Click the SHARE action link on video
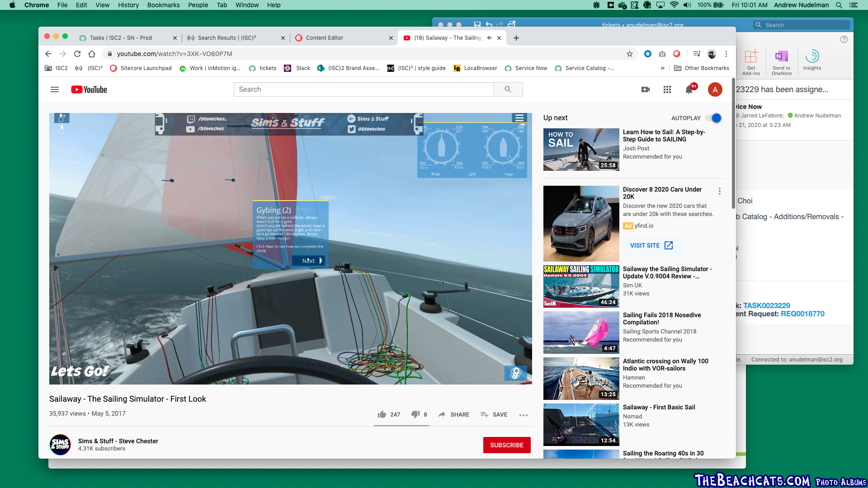This screenshot has height=488, width=868. click(454, 414)
